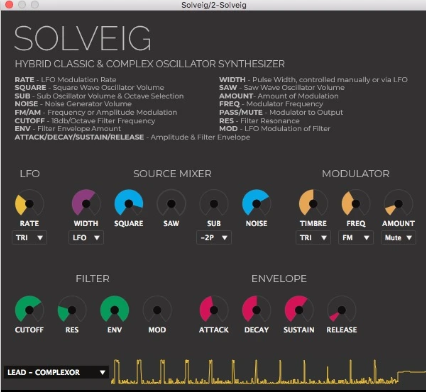This screenshot has height=392, width=426.
Task: Click the yellow waveform oscilloscope display
Action: coord(268,372)
